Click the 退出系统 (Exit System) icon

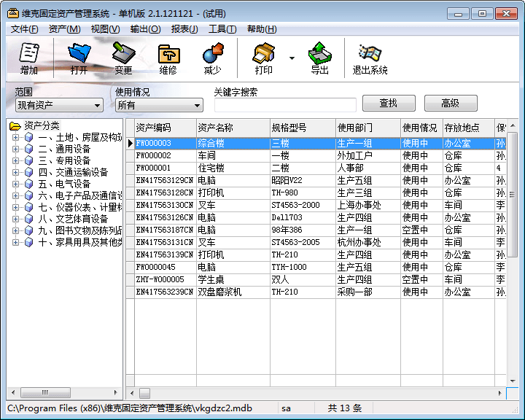(370, 58)
